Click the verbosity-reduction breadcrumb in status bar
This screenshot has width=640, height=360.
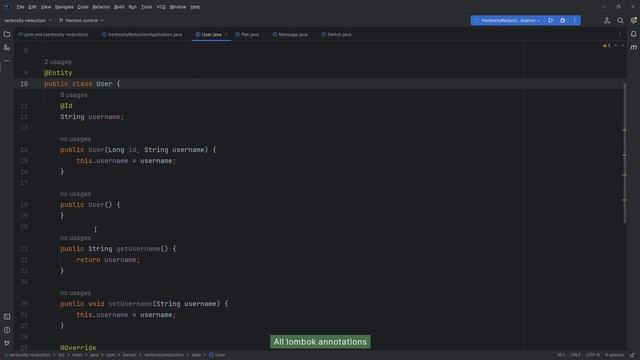pos(28,355)
